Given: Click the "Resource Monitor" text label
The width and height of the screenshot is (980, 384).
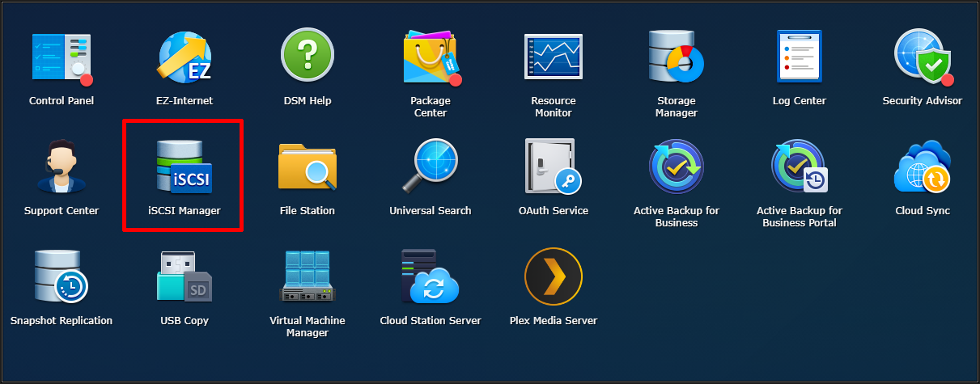Looking at the screenshot, I should click(x=554, y=107).
